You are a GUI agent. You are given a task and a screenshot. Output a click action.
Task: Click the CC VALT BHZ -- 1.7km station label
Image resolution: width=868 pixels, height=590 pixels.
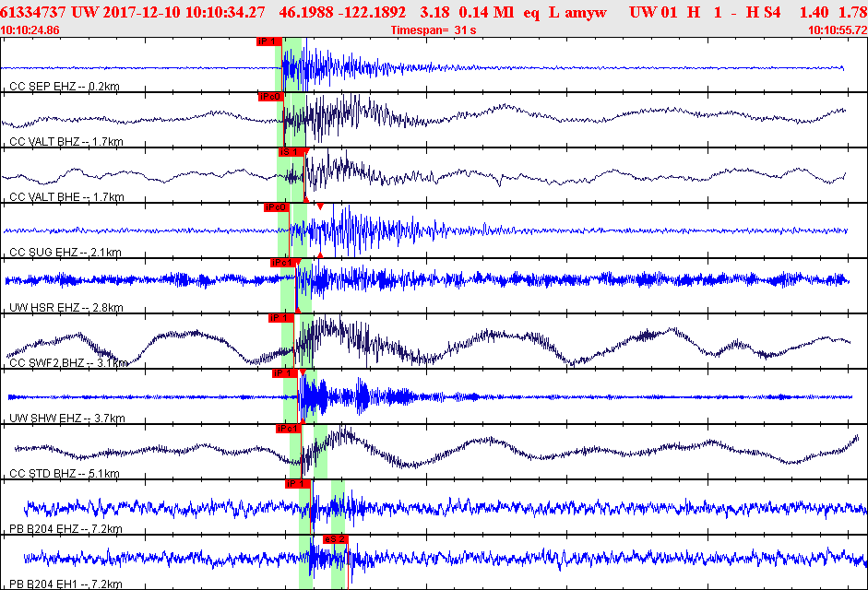66,142
